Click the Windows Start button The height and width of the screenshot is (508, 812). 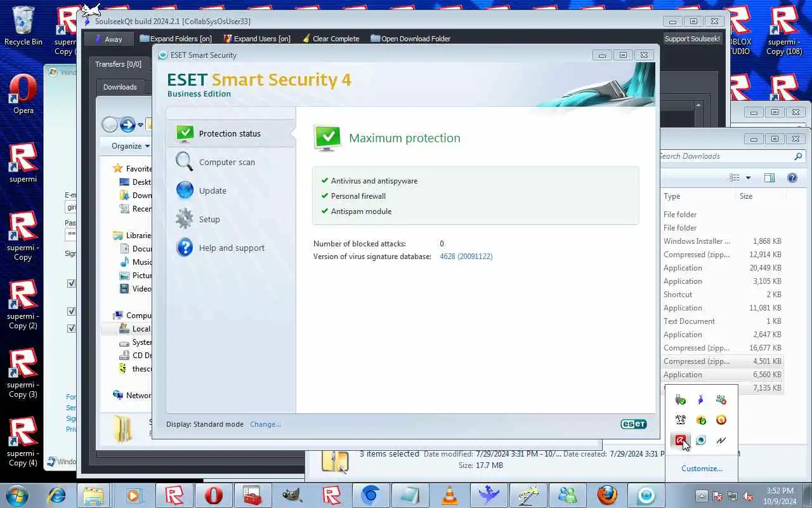16,495
